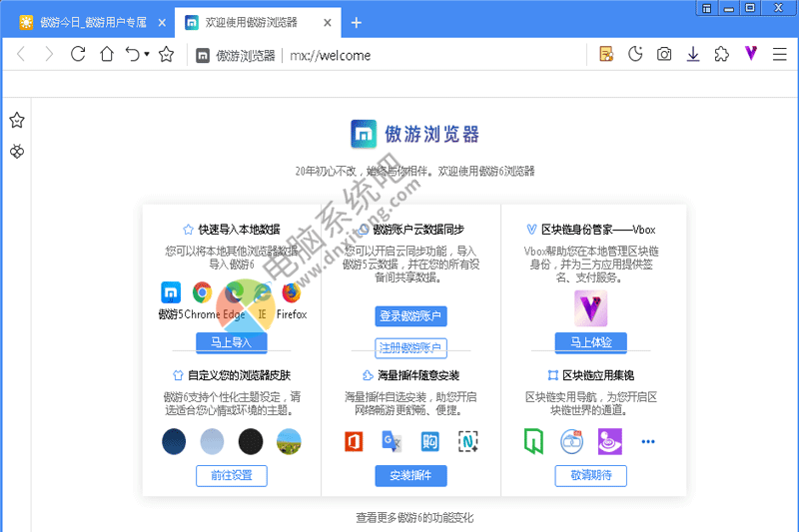Click the 自定义您的浏览器皮肤 heading

click(x=239, y=375)
